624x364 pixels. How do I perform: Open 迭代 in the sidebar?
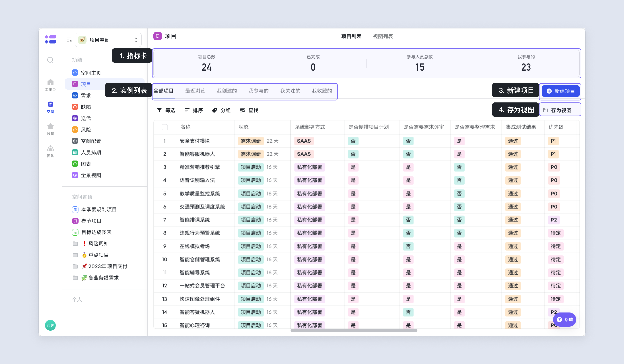click(104, 118)
